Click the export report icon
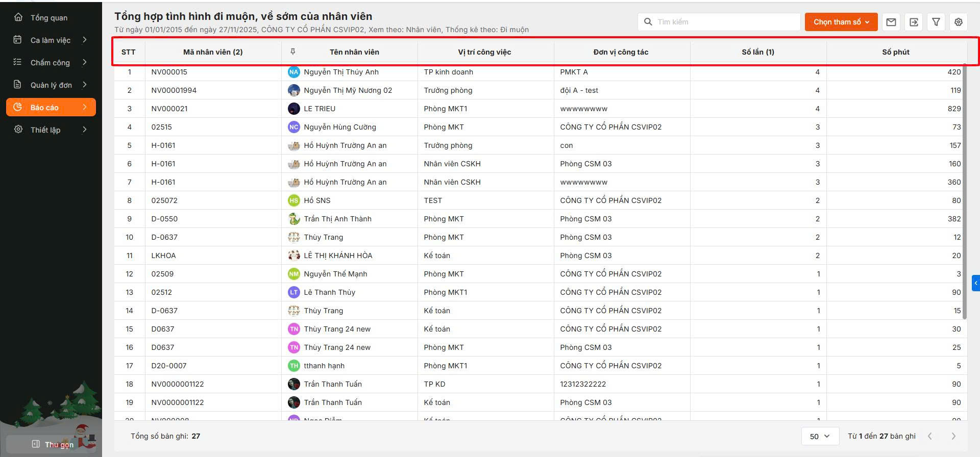980x457 pixels. [x=914, y=22]
